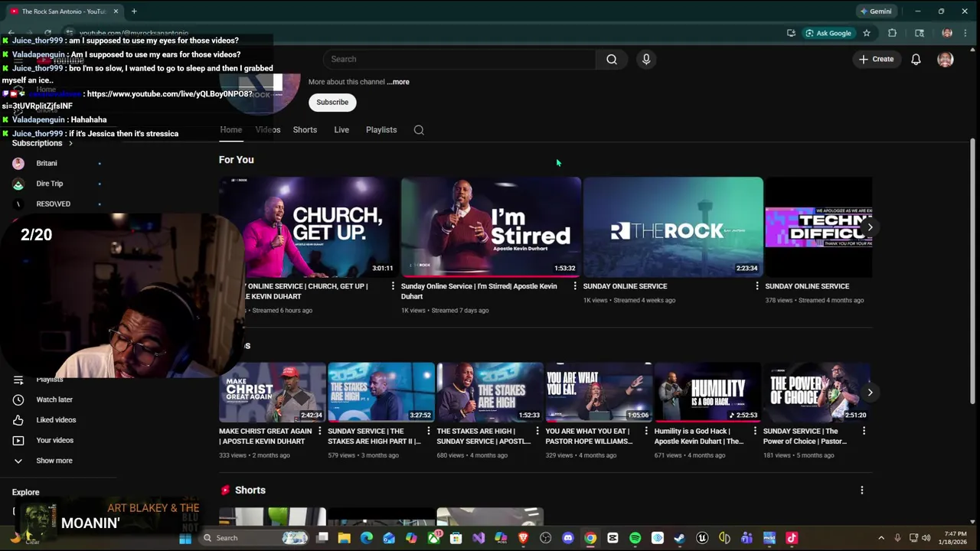Screen dimensions: 980x551
Task: Click Ask Google in the address bar
Action: (x=828, y=33)
